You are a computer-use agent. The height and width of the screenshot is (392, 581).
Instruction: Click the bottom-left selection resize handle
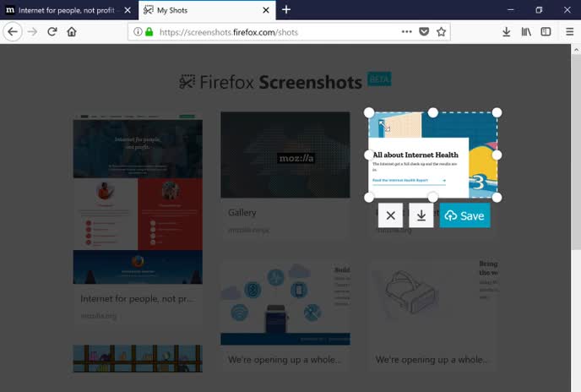coord(369,198)
